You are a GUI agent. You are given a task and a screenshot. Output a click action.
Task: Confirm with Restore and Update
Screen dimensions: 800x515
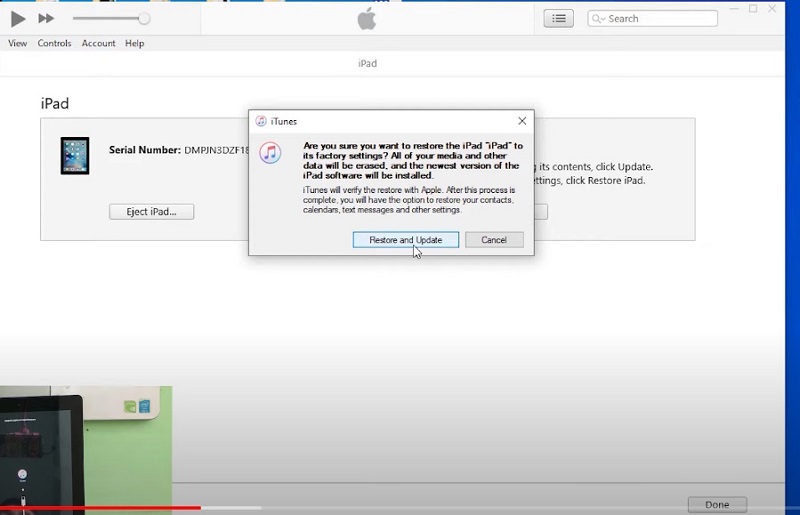[406, 240]
